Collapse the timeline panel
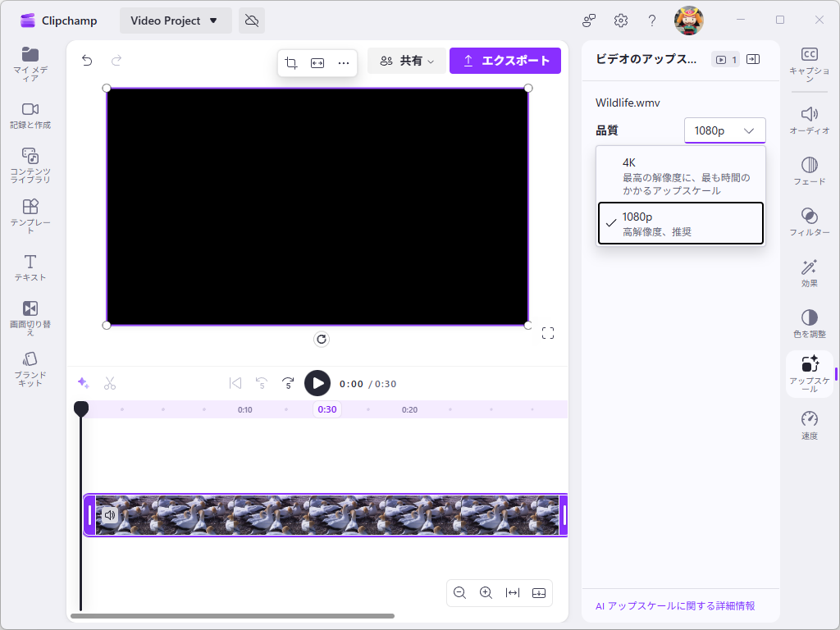The height and width of the screenshot is (630, 840). tap(539, 592)
